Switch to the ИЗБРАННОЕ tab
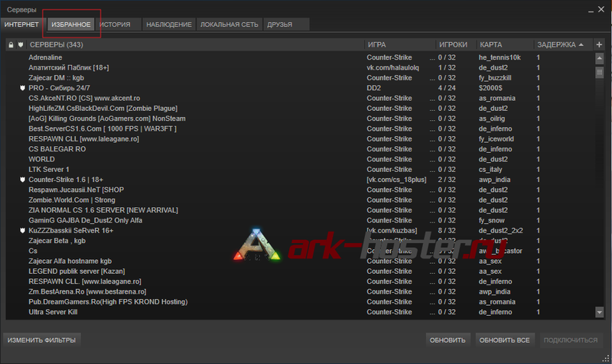This screenshot has width=612, height=364. (71, 24)
